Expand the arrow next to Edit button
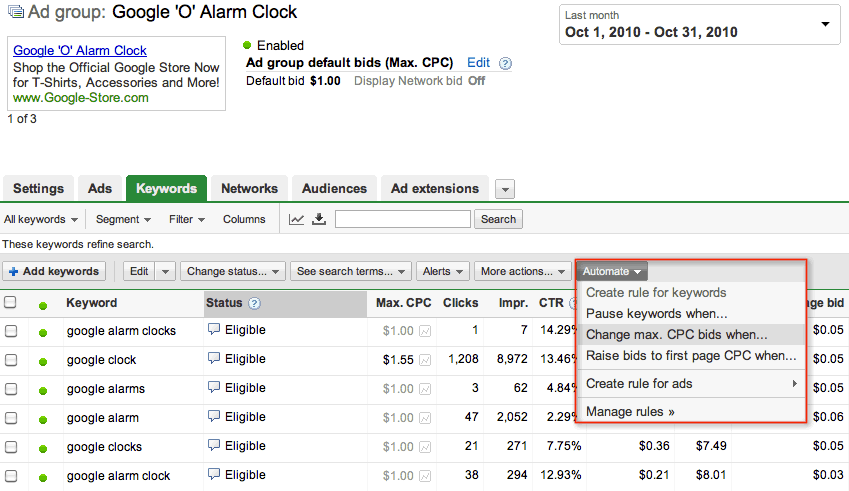Viewport: 849px width, 491px height. (x=166, y=271)
